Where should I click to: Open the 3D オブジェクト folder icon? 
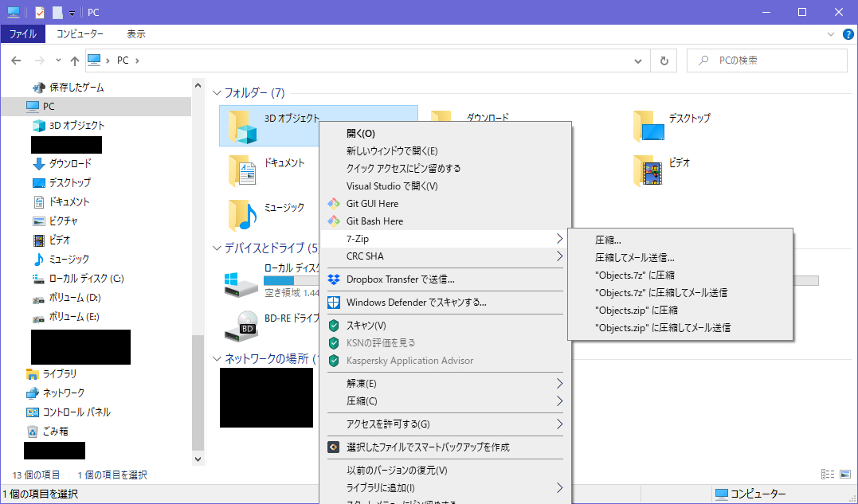(242, 127)
